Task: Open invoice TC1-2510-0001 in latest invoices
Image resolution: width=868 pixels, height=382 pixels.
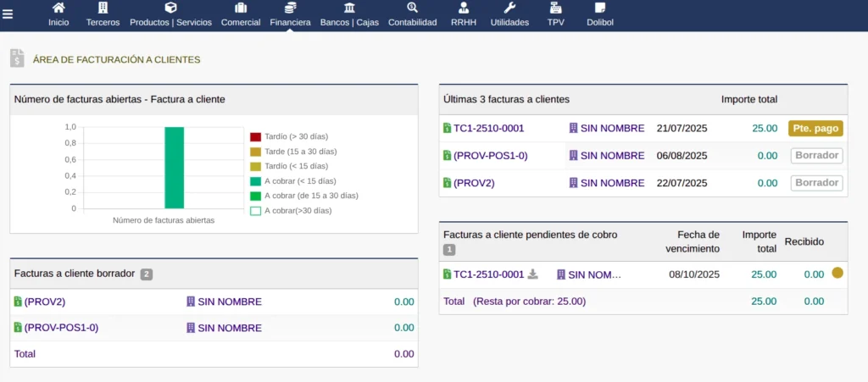Action: coord(488,129)
